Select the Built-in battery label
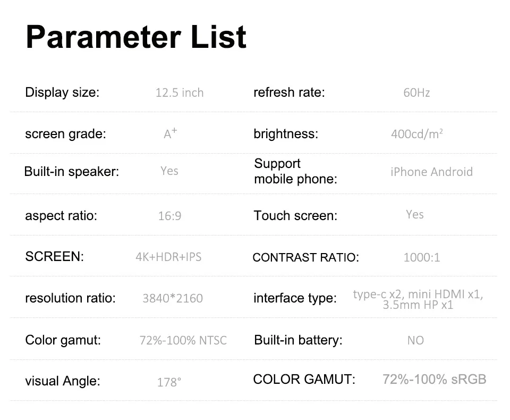The image size is (510, 420). click(298, 340)
